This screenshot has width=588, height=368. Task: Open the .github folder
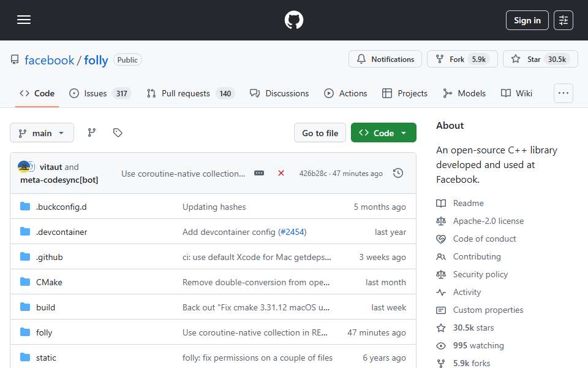[x=50, y=257]
